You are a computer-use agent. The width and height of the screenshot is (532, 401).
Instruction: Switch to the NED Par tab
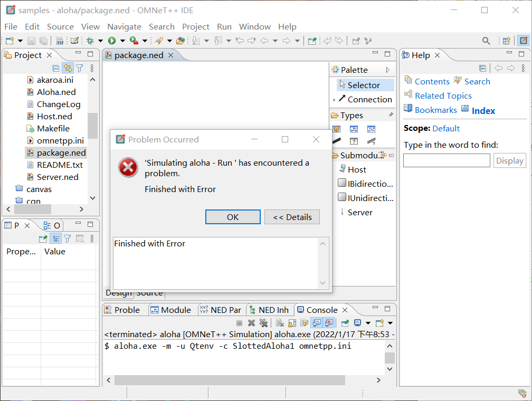(x=221, y=310)
